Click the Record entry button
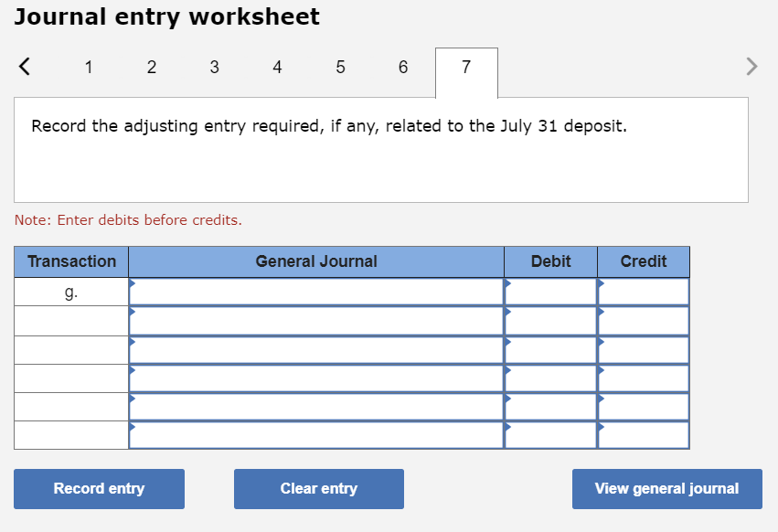778x532 pixels. pos(99,488)
